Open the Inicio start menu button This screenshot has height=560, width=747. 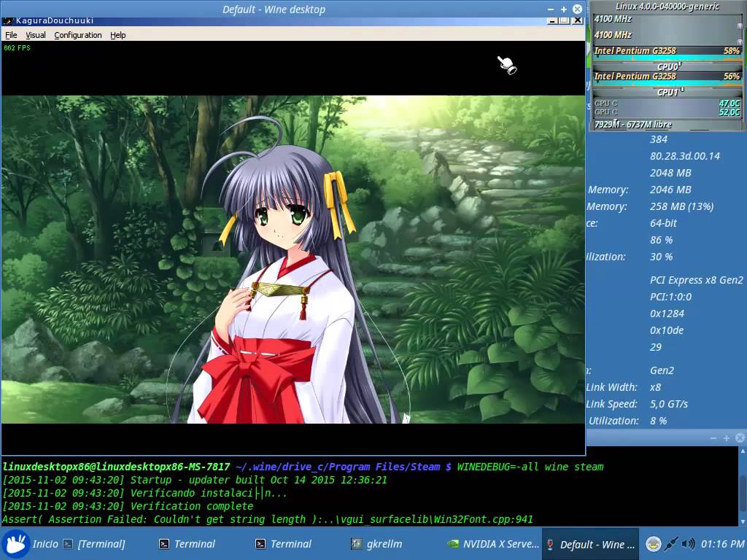coord(31,544)
